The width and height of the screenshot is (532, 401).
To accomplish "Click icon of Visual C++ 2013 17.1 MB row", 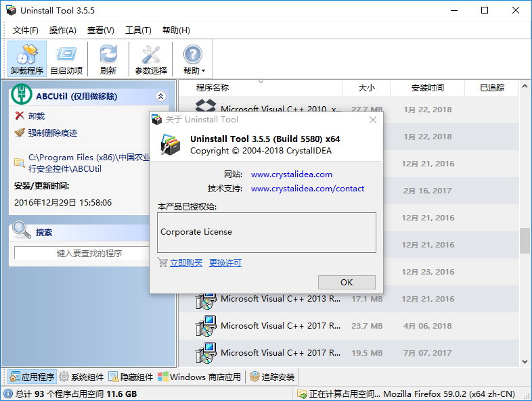I will point(206,302).
